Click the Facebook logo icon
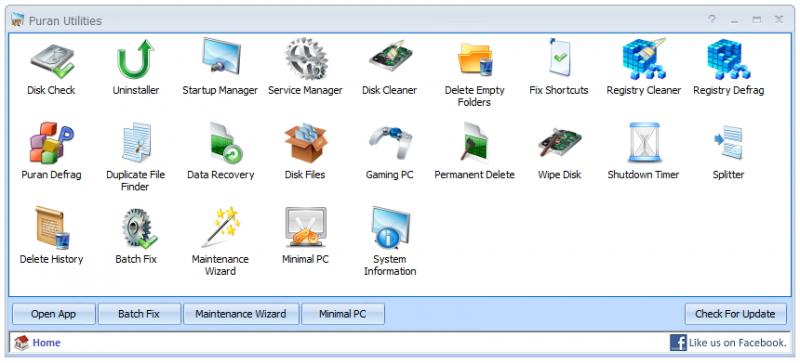Image resolution: width=800 pixels, height=363 pixels. (x=678, y=343)
